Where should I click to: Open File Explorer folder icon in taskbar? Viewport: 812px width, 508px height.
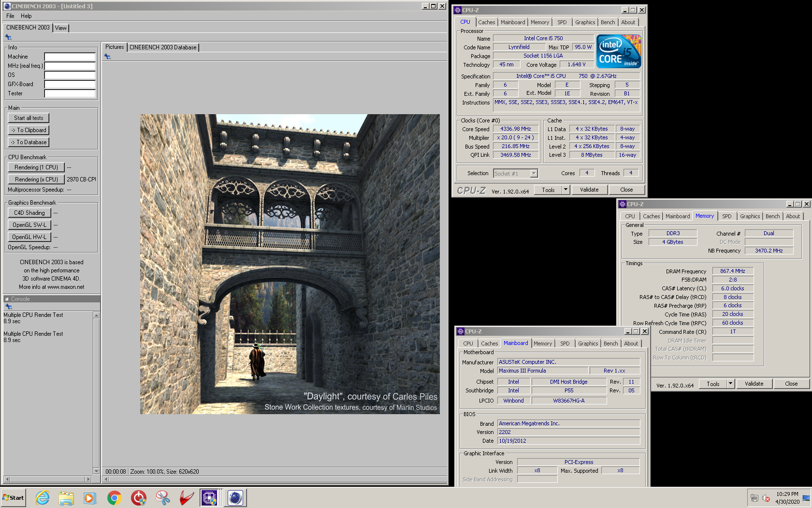click(66, 498)
